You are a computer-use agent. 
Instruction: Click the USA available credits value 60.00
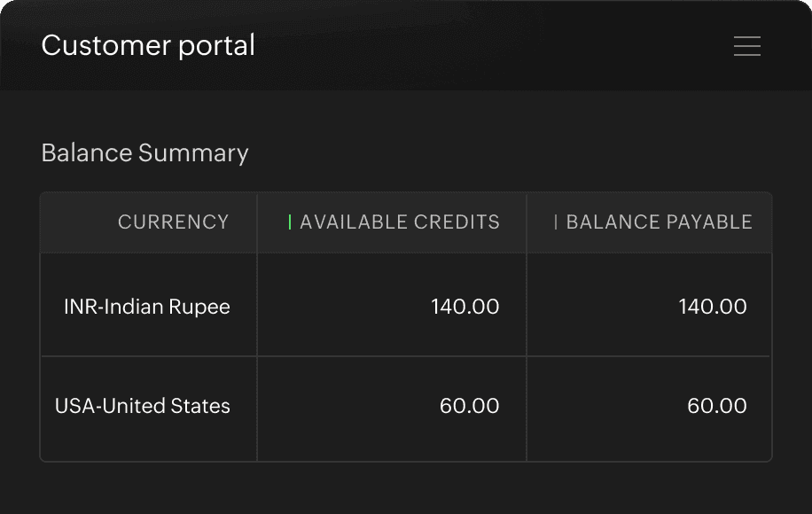click(470, 406)
